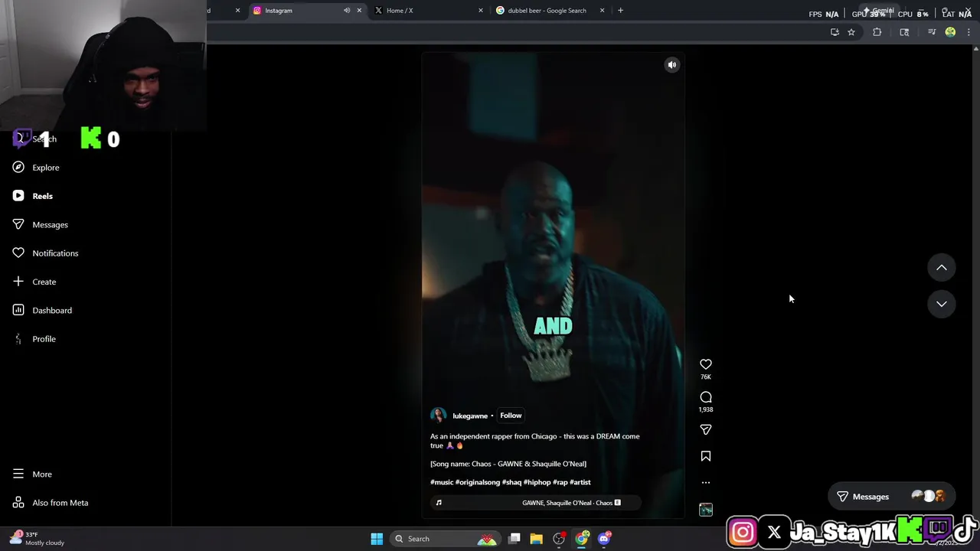
Task: Open Reels from the sidebar play icon
Action: pyautogui.click(x=18, y=196)
